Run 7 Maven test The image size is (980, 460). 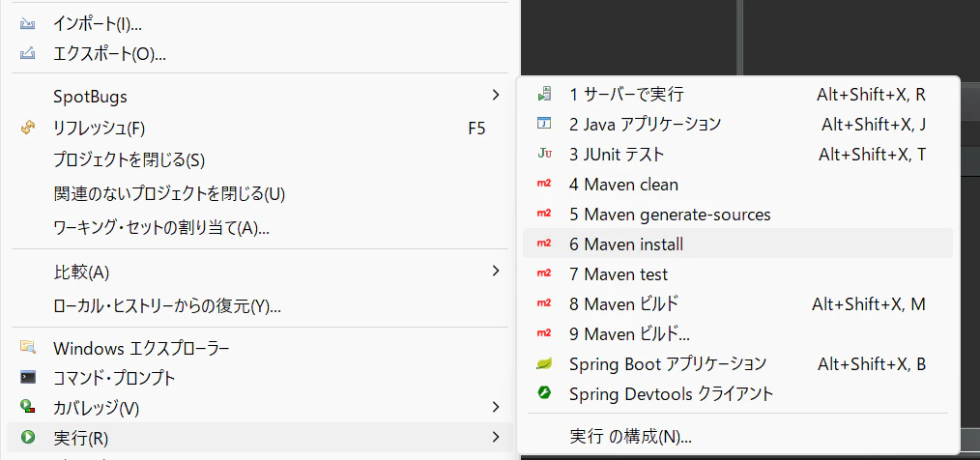pos(738,273)
